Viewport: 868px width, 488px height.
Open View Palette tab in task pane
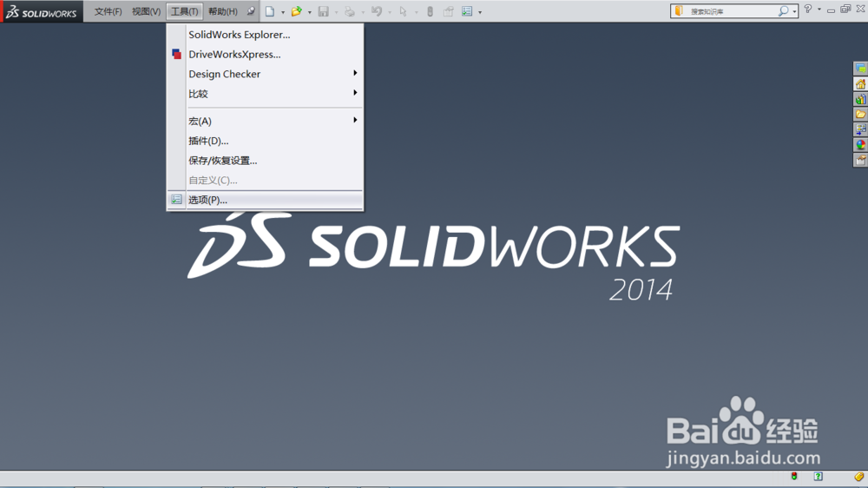click(x=860, y=129)
